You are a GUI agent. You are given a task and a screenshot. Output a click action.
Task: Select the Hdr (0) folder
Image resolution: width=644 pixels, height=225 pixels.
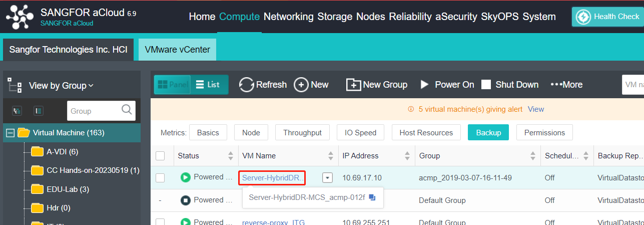(x=59, y=207)
